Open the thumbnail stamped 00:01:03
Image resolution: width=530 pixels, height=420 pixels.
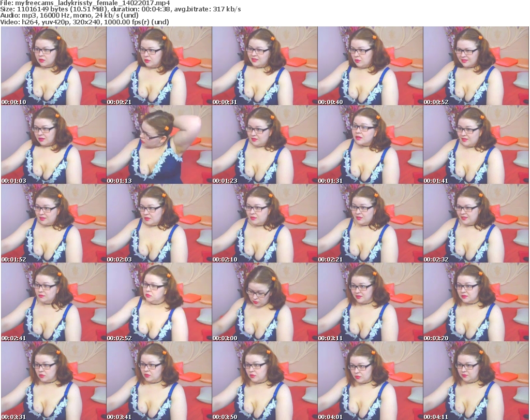pyautogui.click(x=54, y=144)
